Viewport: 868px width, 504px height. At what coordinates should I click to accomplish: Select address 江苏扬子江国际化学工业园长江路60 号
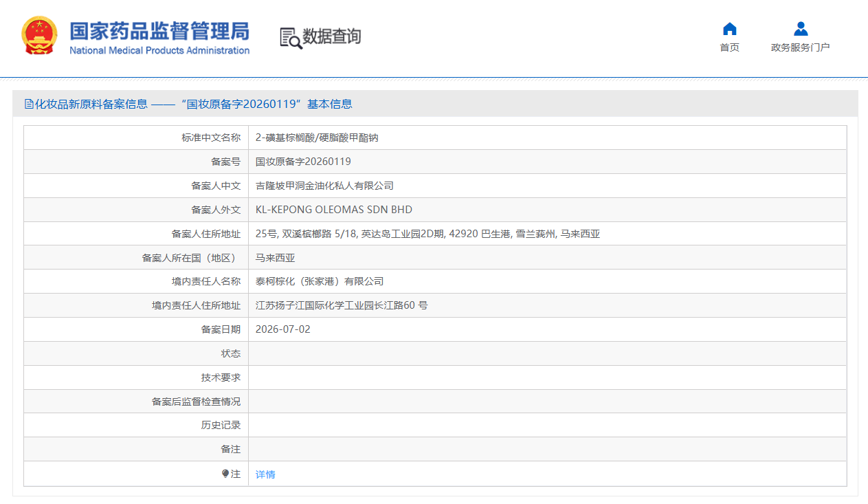[342, 305]
